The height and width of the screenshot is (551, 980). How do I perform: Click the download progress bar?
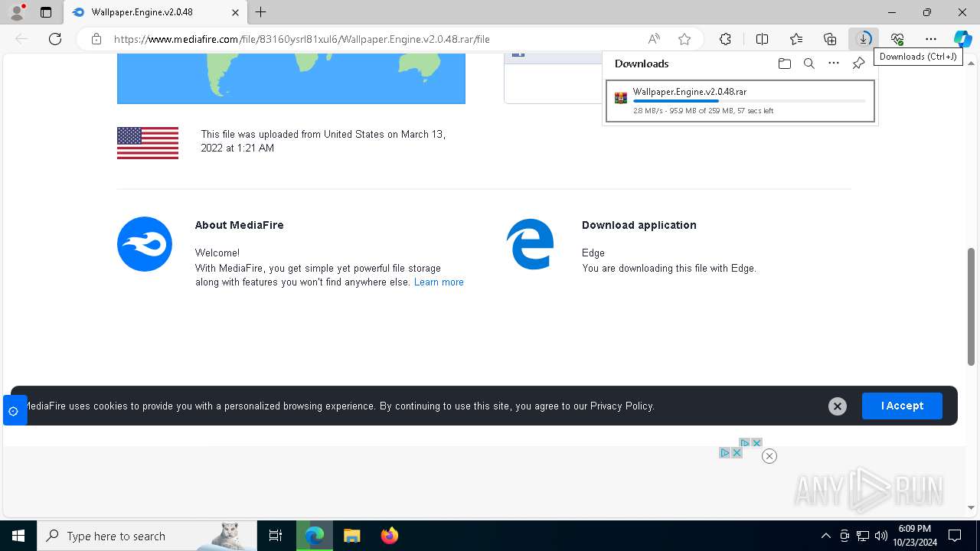coord(750,101)
